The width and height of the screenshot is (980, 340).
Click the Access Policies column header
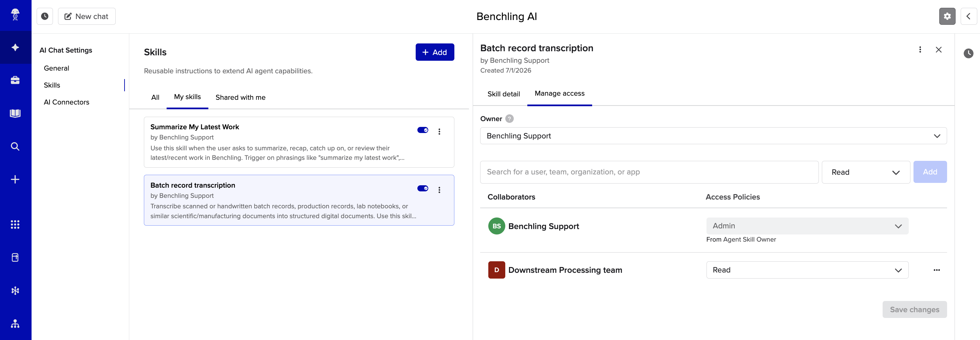732,197
